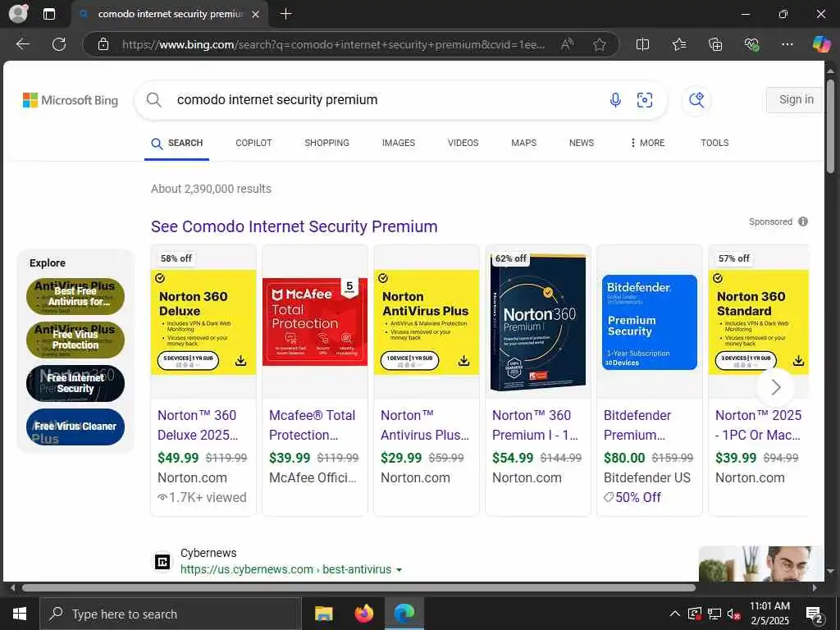Click the Sign in button
The image size is (840, 630).
click(x=795, y=99)
